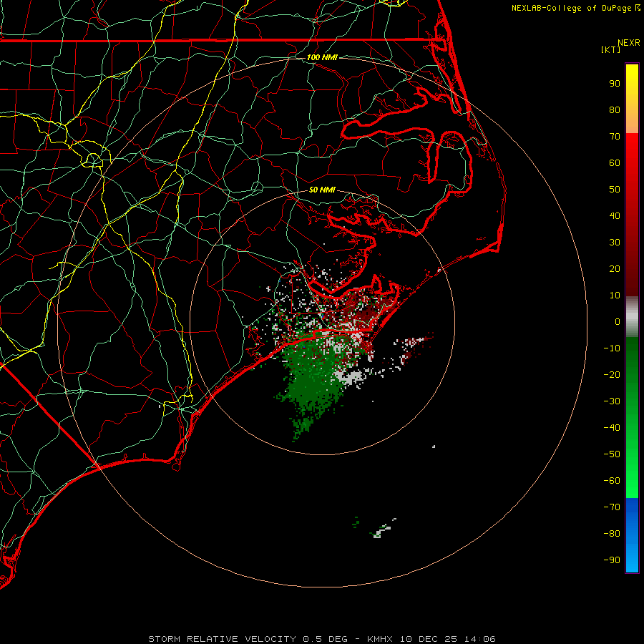644x644 pixels.
Task: Select the -10 knot scale label
Action: (612, 348)
